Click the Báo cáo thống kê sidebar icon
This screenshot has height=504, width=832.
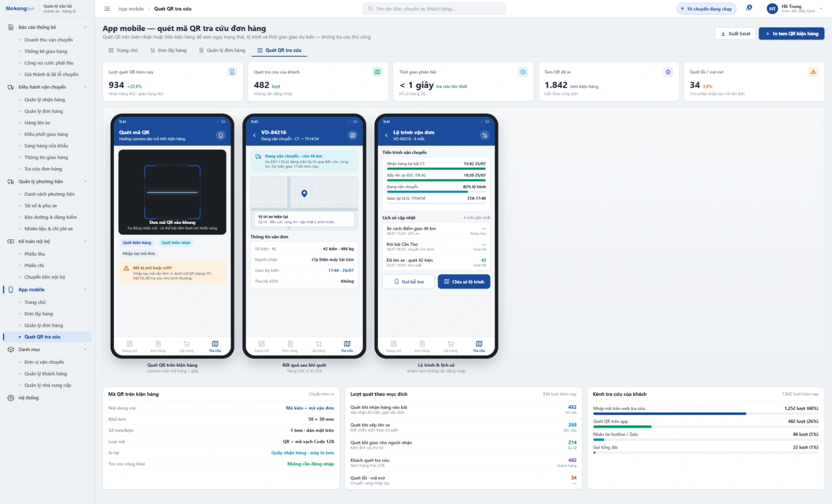(11, 27)
